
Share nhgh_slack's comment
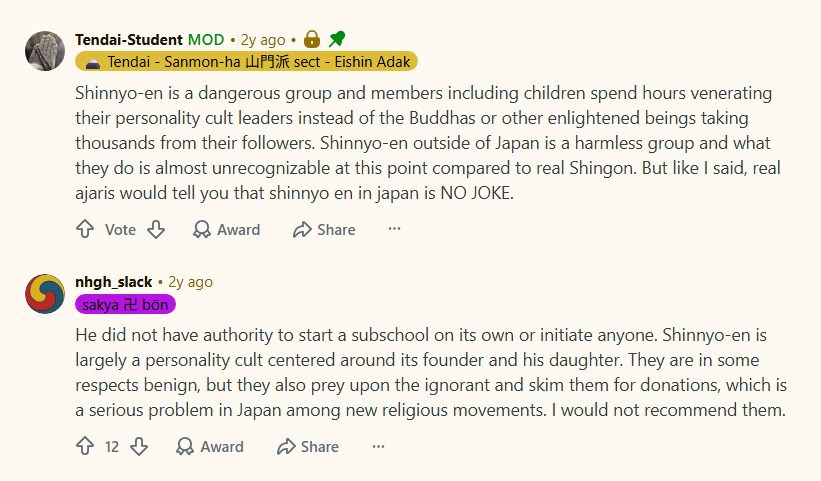(x=307, y=446)
